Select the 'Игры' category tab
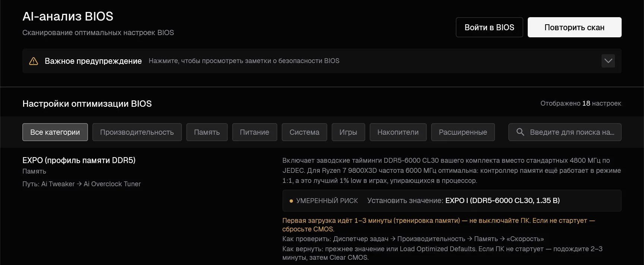Image resolution: width=644 pixels, height=265 pixels. [x=348, y=132]
